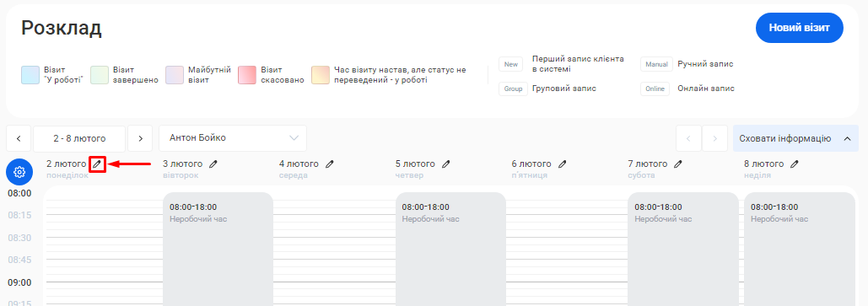Edit the schedule for 7 лютого субота
The height and width of the screenshot is (306, 868).
coord(678,164)
